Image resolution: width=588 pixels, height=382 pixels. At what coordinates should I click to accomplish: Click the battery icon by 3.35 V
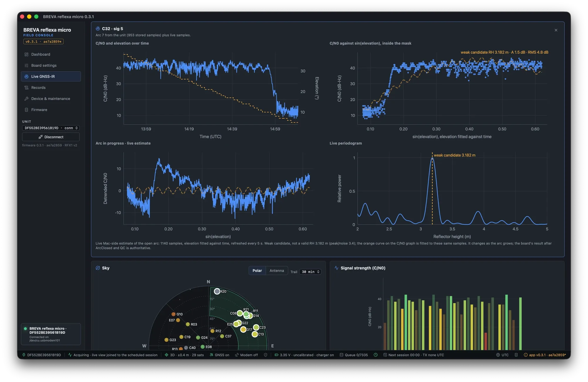tap(276, 355)
